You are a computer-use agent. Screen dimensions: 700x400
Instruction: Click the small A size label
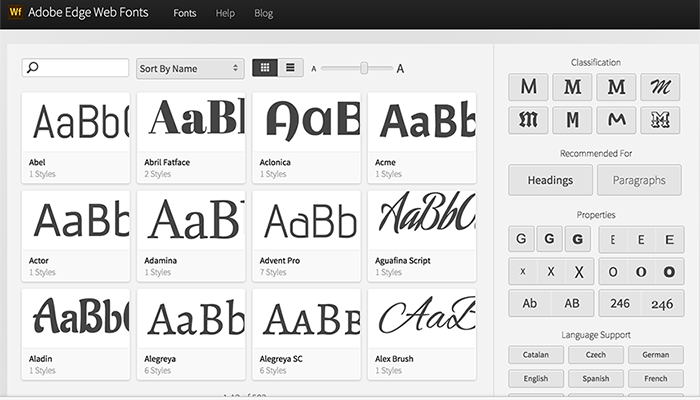[x=314, y=69]
